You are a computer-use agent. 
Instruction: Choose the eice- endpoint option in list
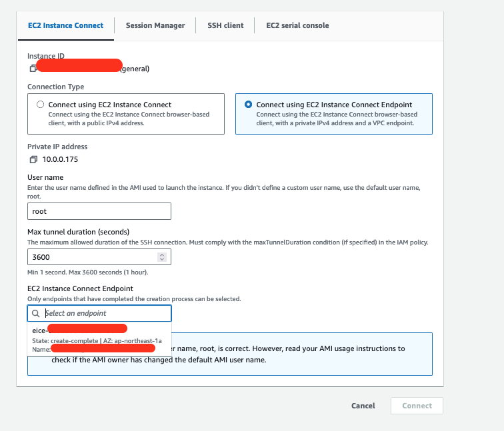pyautogui.click(x=99, y=340)
